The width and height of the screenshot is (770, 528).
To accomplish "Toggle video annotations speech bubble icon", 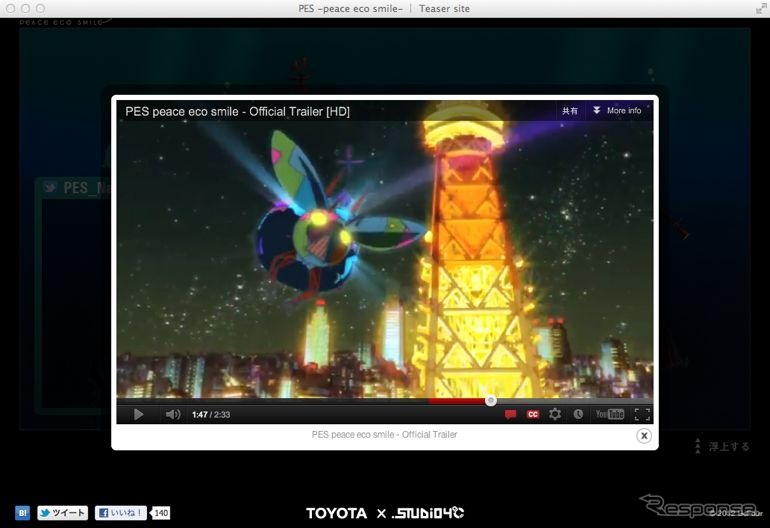I will [511, 414].
